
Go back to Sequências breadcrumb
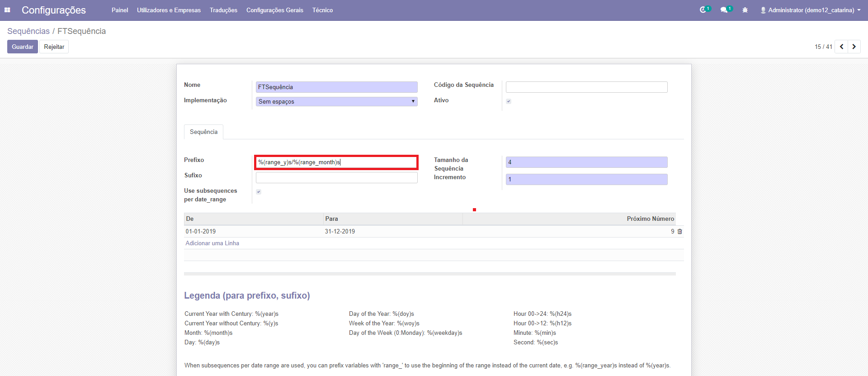click(x=28, y=31)
